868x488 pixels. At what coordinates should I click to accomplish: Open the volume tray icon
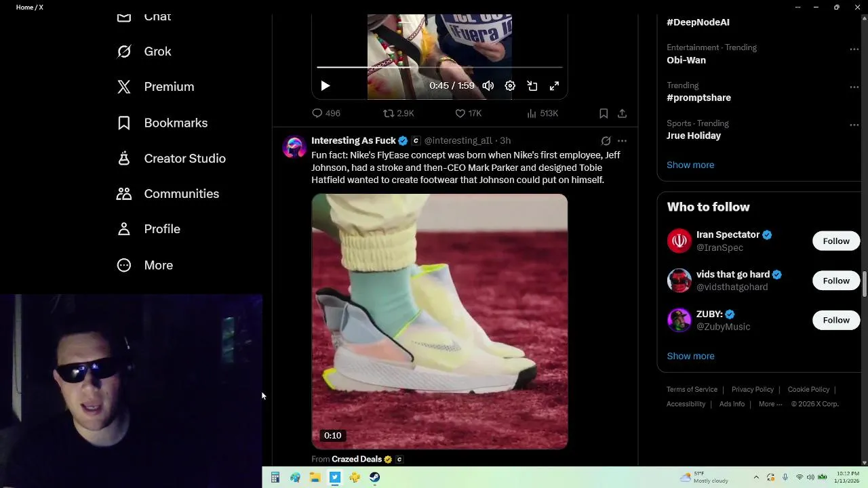[810, 477]
